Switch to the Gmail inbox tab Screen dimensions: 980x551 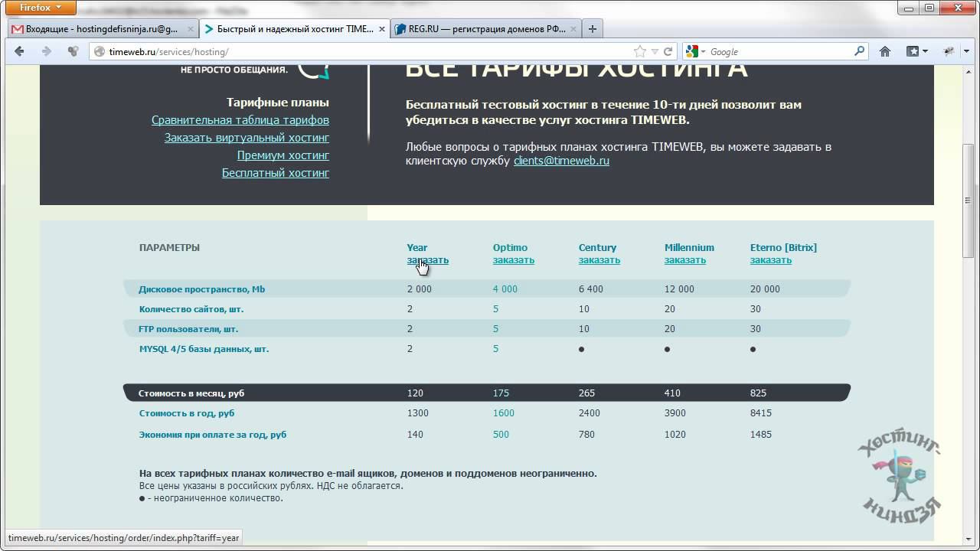click(x=103, y=29)
